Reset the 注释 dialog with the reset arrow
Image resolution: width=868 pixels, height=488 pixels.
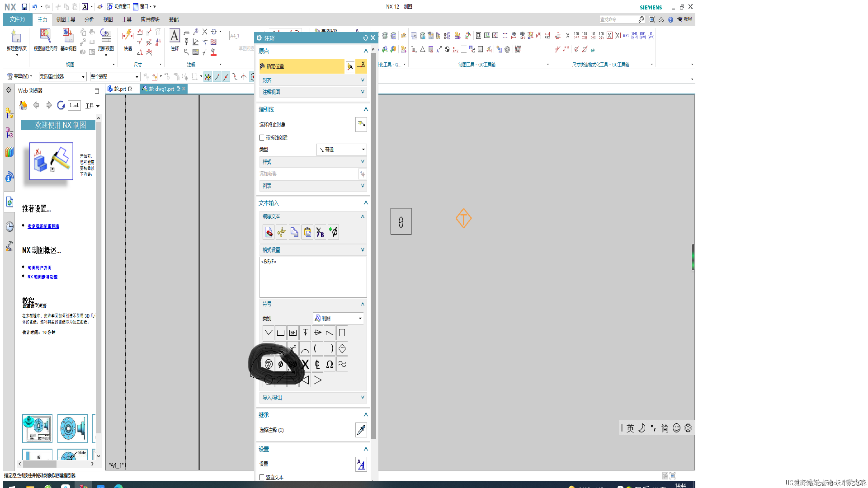(x=365, y=38)
